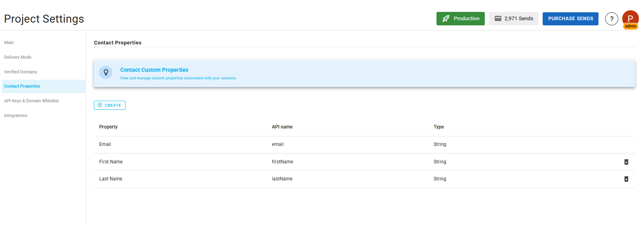The height and width of the screenshot is (228, 644).
Task: Click the 'lastName' API name cell
Action: click(282, 179)
